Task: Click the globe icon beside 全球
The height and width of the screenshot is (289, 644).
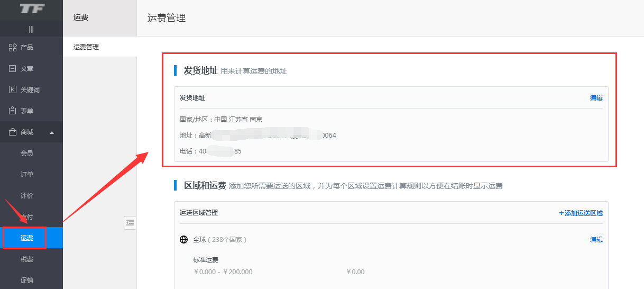Action: click(x=184, y=240)
